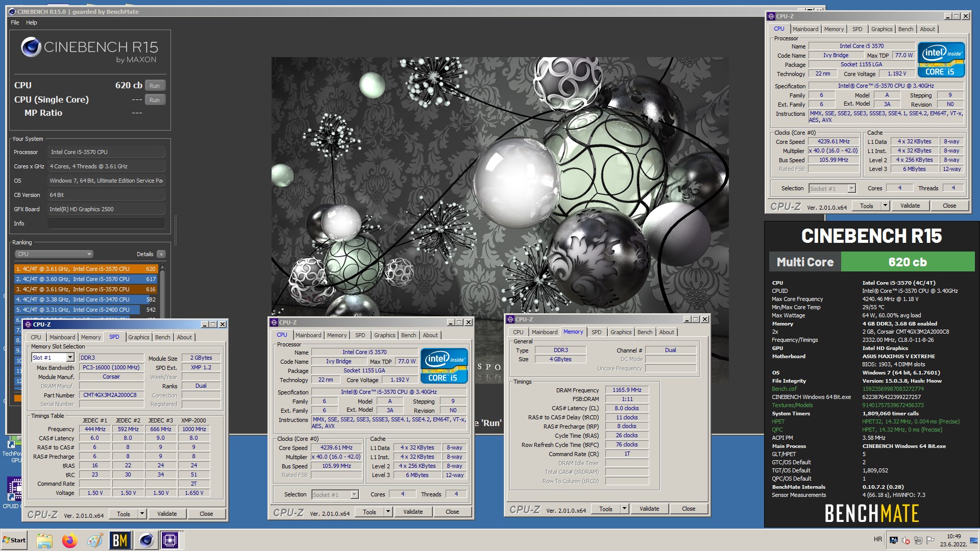Viewport: 980px width, 551px height.
Task: Launch Firefox from the taskbar
Action: [69, 540]
